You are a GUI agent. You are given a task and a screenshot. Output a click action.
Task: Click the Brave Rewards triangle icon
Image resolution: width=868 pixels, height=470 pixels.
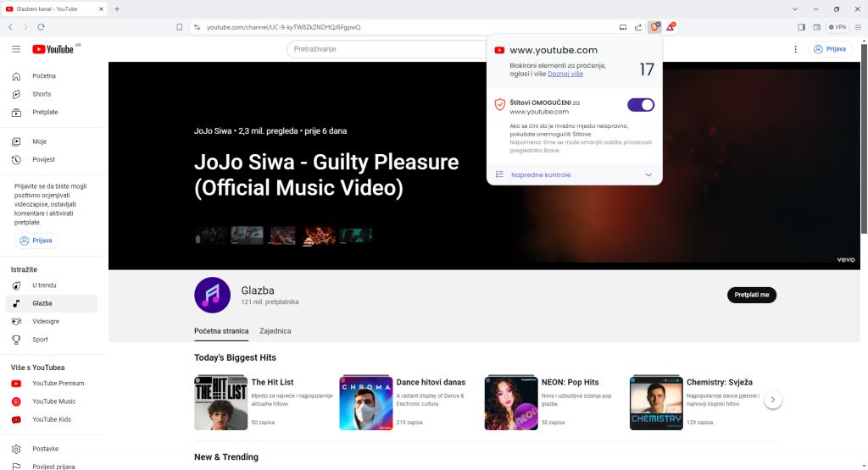[x=670, y=27]
